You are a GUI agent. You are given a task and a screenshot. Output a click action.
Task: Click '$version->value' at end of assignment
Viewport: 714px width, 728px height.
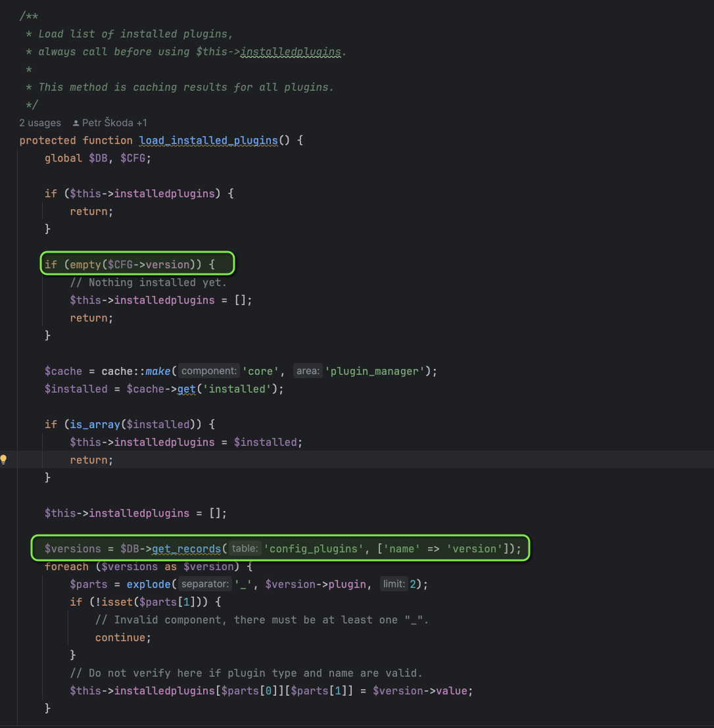419,691
